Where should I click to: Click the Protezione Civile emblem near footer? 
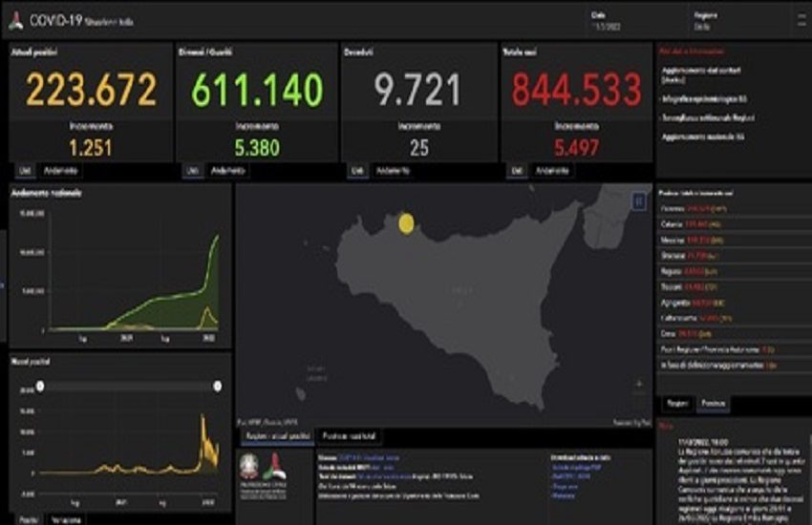click(275, 468)
